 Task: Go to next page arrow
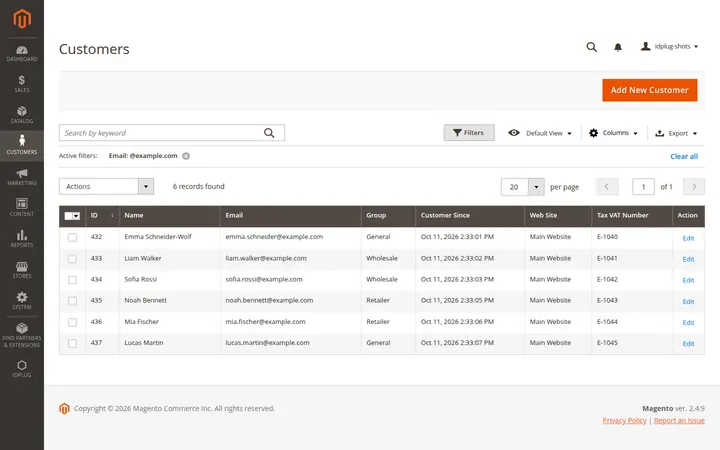(x=694, y=186)
